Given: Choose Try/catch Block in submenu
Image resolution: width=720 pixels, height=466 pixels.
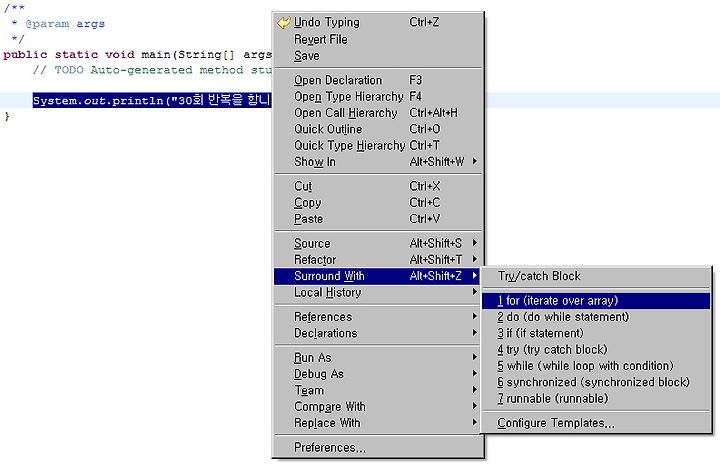Looking at the screenshot, I should 596,276.
